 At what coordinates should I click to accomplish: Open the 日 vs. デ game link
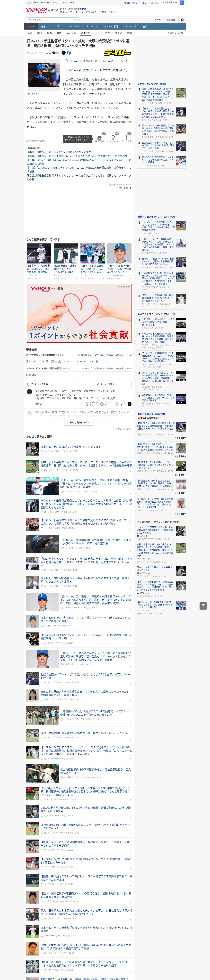pyautogui.click(x=31, y=361)
